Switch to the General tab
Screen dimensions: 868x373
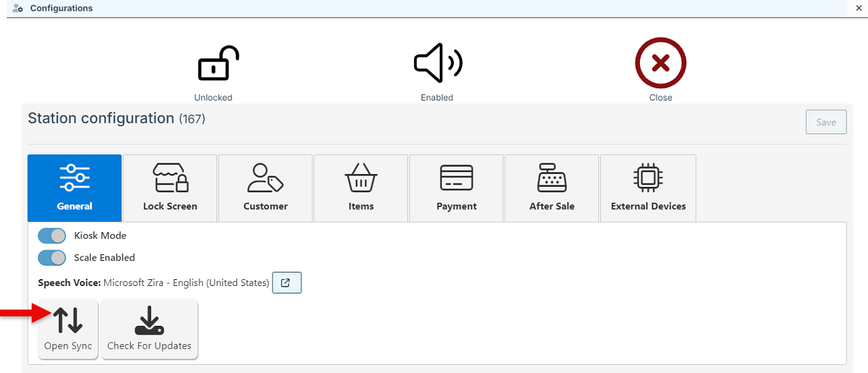pos(75,188)
